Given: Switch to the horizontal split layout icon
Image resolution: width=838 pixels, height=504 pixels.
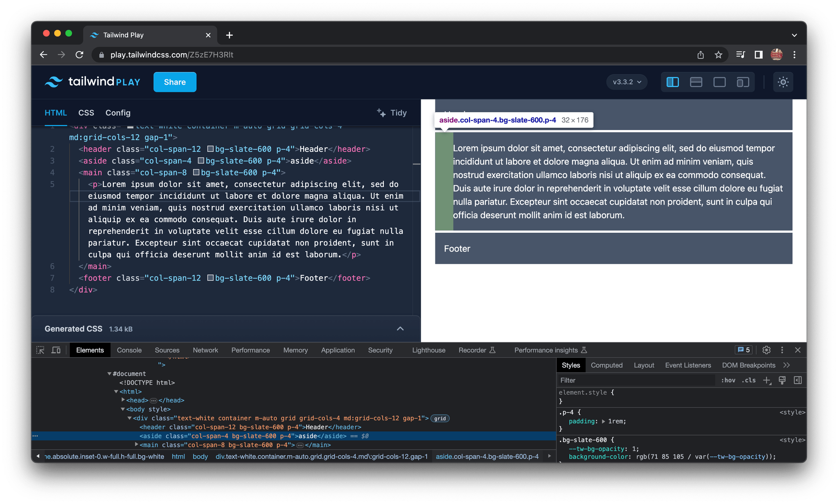Looking at the screenshot, I should [696, 82].
